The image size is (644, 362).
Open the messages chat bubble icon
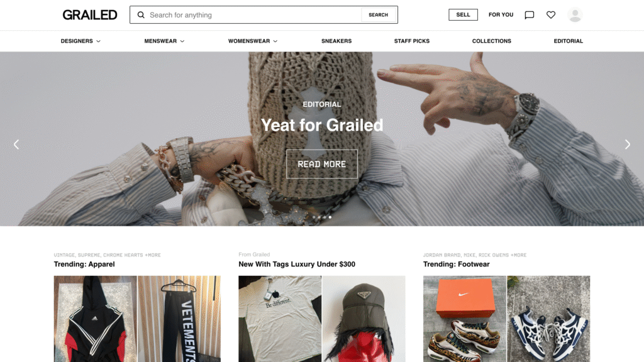[530, 15]
